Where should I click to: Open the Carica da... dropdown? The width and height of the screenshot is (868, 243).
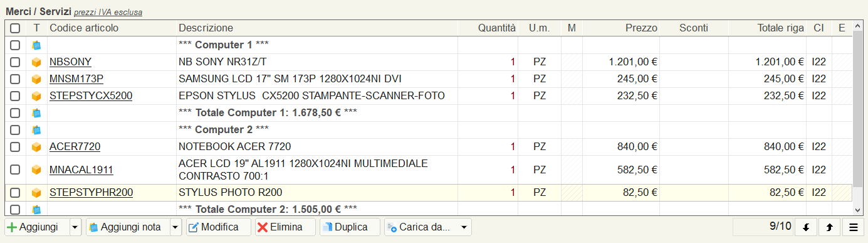(x=428, y=227)
